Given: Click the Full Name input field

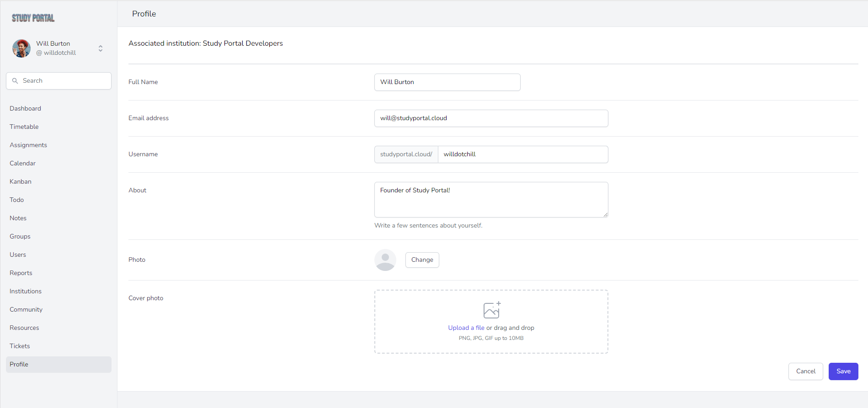Looking at the screenshot, I should [x=447, y=82].
